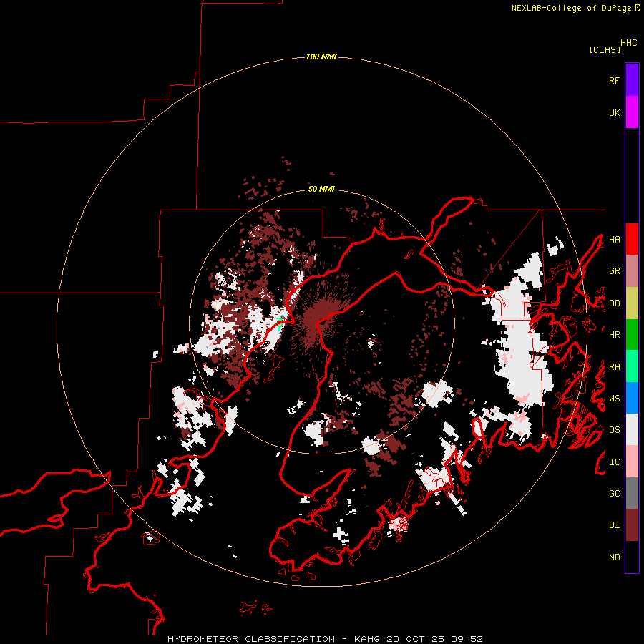Click the BD legend label

pyautogui.click(x=614, y=303)
